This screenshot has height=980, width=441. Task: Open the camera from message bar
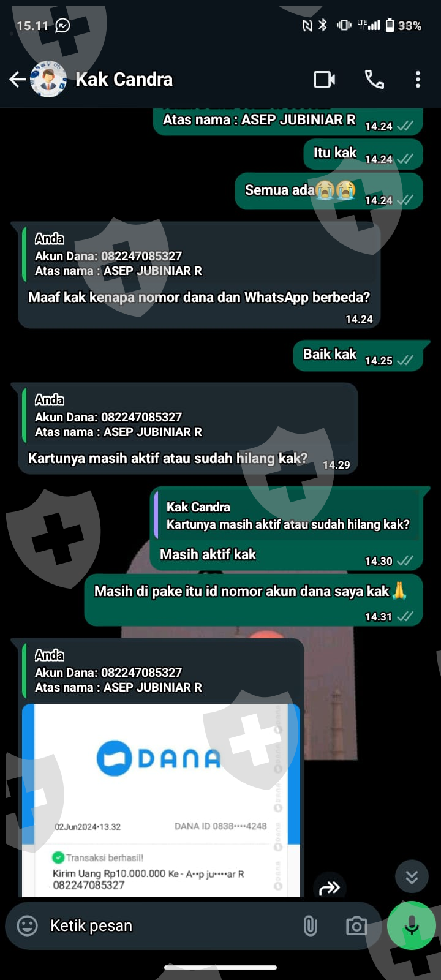[x=356, y=925]
